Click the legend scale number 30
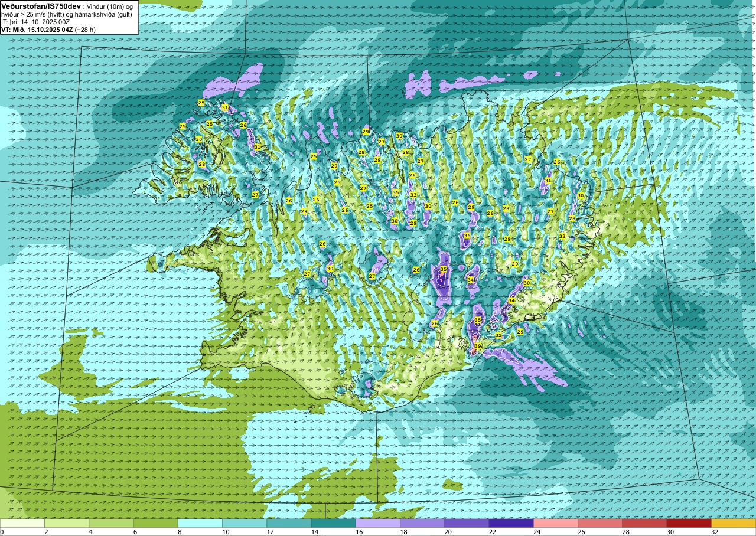This screenshot has height=536, width=756. click(x=670, y=532)
